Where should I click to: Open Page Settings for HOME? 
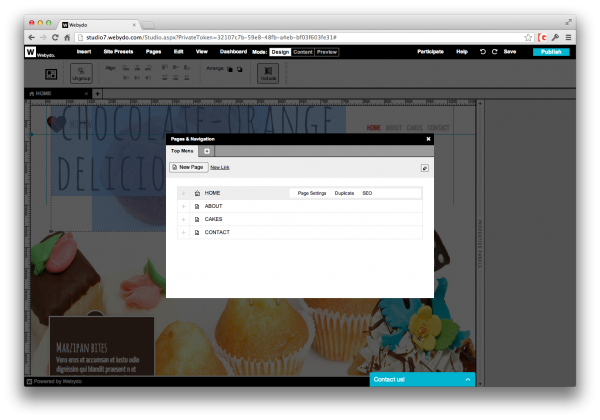click(312, 193)
